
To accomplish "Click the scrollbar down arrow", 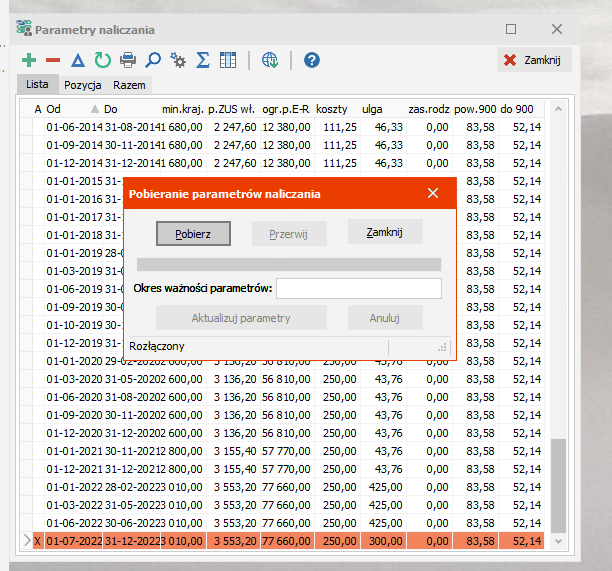I will [559, 541].
